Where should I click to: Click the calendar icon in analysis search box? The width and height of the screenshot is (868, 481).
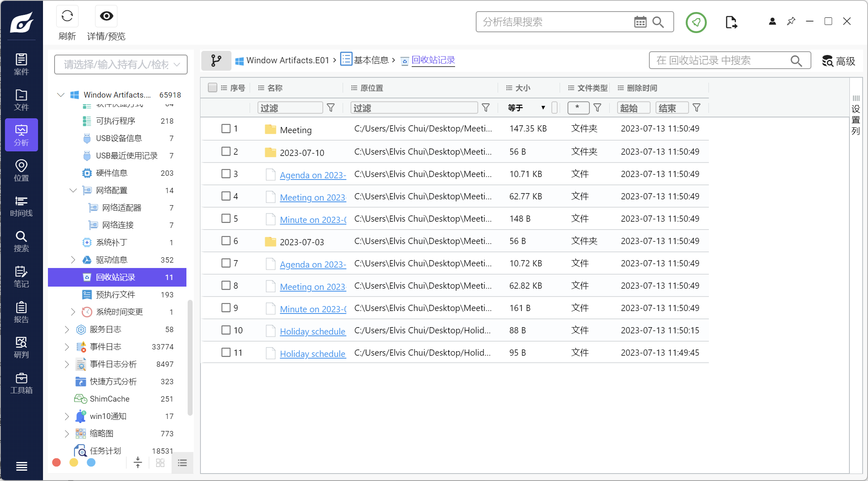point(640,22)
